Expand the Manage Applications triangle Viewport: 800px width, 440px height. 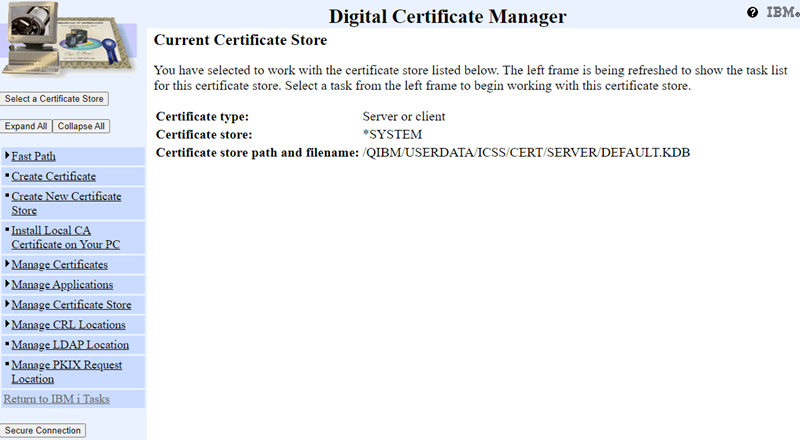coord(7,284)
